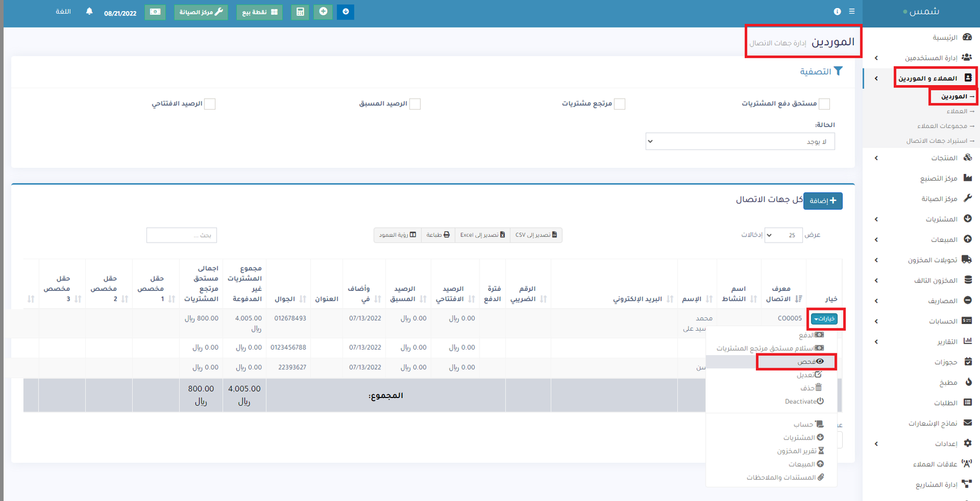Click the info icon in top bar

point(837,12)
